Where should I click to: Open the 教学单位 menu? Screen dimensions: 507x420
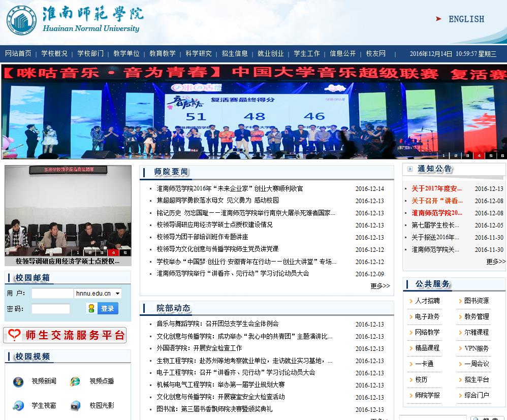pyautogui.click(x=126, y=53)
